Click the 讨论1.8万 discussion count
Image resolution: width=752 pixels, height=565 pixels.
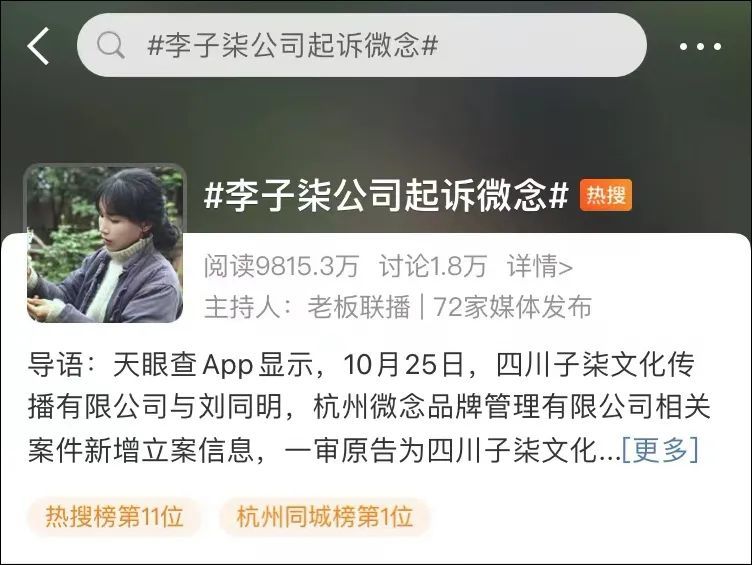pos(433,266)
